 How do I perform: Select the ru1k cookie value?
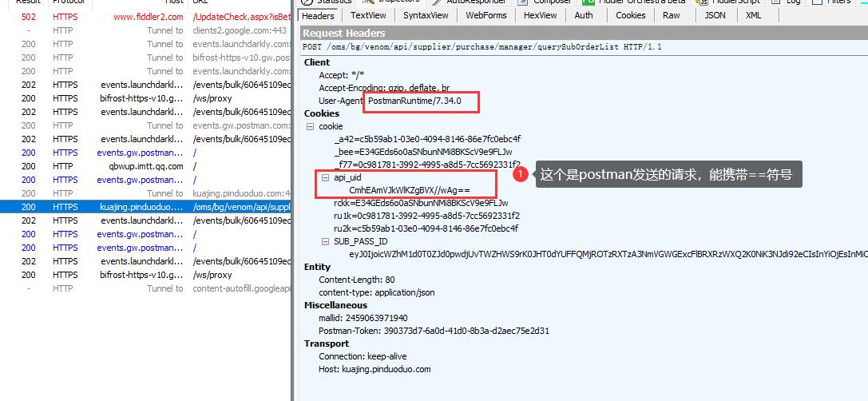426,216
